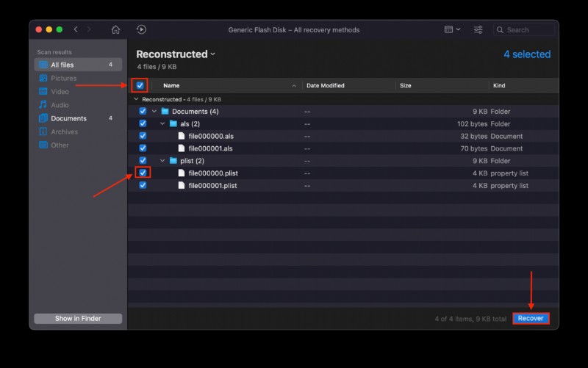Screen dimensions: 588x368
Task: Select Documents in the sidebar
Action: point(68,118)
